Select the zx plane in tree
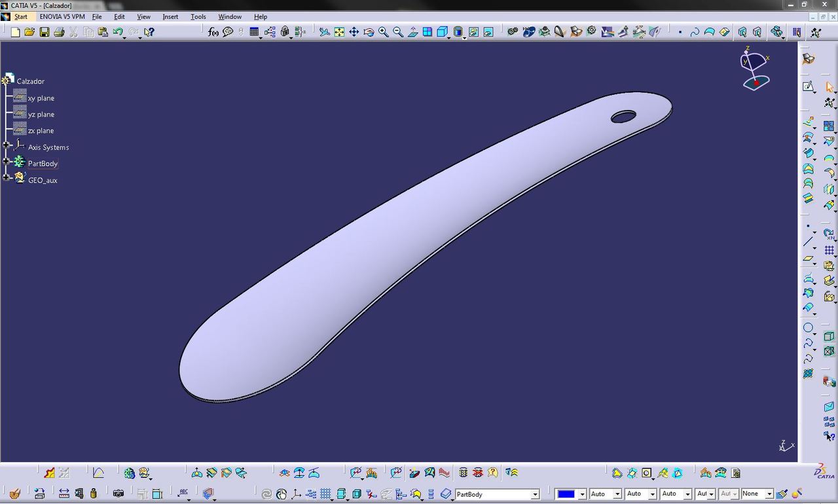Viewport: 838px width, 504px height. pos(41,131)
